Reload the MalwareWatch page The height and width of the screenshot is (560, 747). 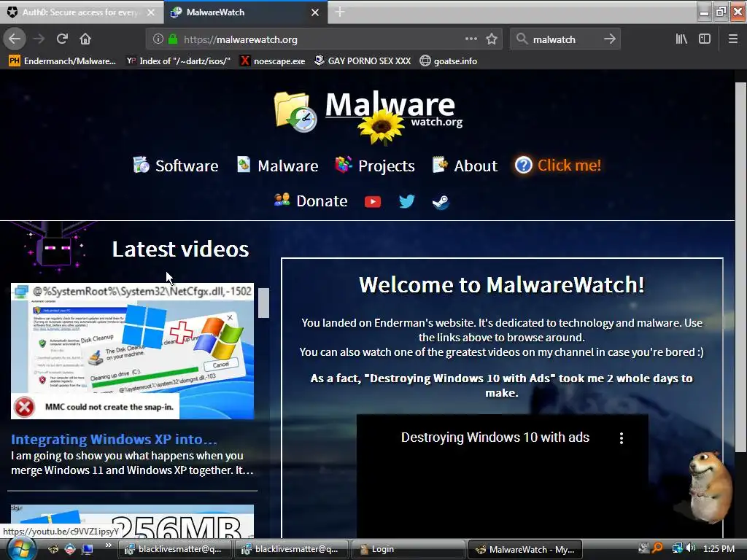pos(62,39)
